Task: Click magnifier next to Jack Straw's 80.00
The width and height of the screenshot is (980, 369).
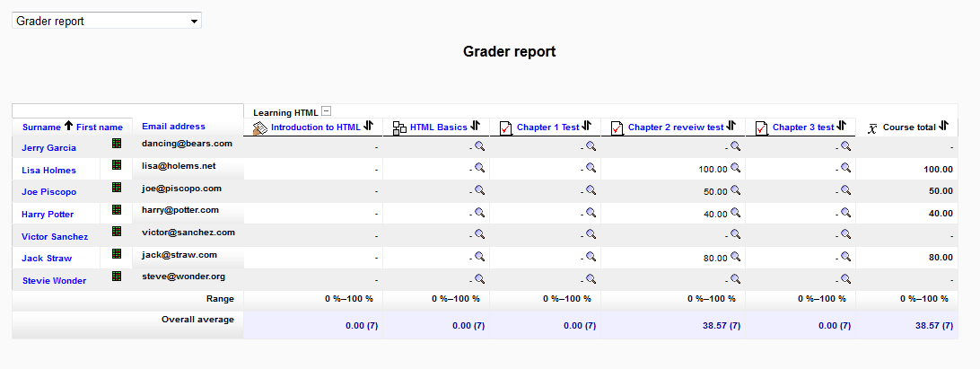Action: (735, 257)
